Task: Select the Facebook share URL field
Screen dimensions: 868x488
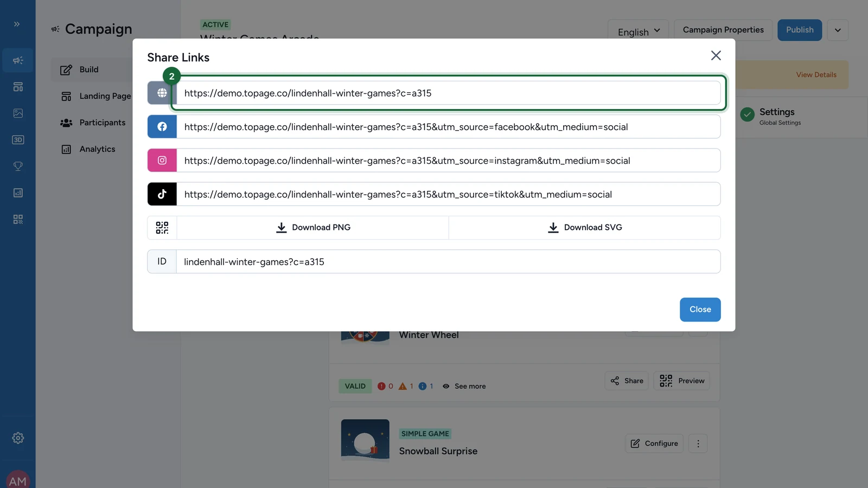Action: (448, 126)
